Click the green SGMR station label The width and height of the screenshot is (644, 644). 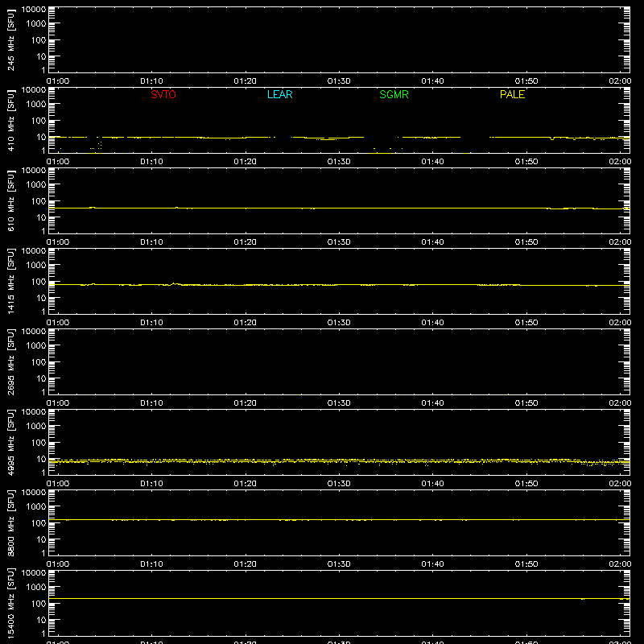(x=394, y=94)
